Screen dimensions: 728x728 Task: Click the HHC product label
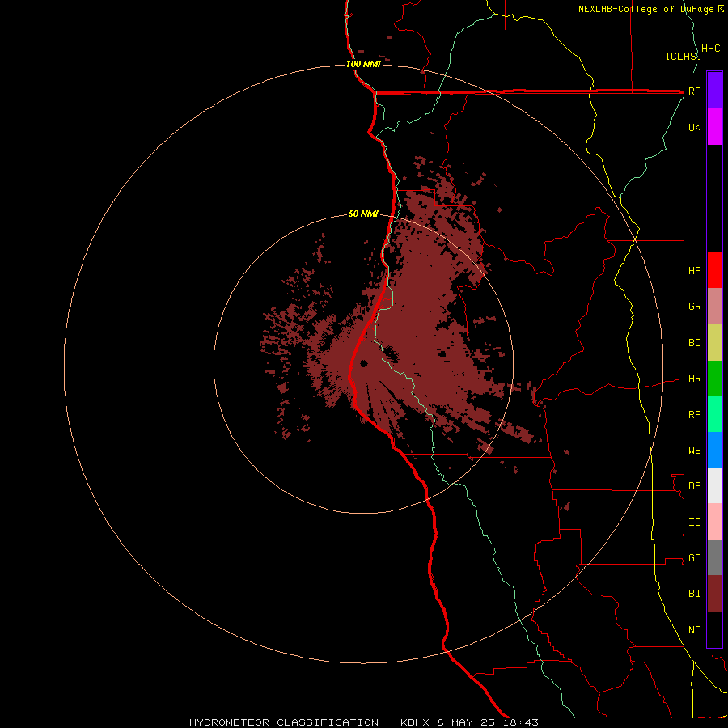point(711,49)
